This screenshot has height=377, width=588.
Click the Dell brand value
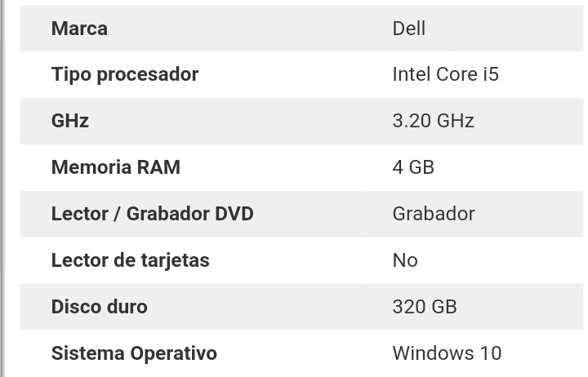pos(408,29)
